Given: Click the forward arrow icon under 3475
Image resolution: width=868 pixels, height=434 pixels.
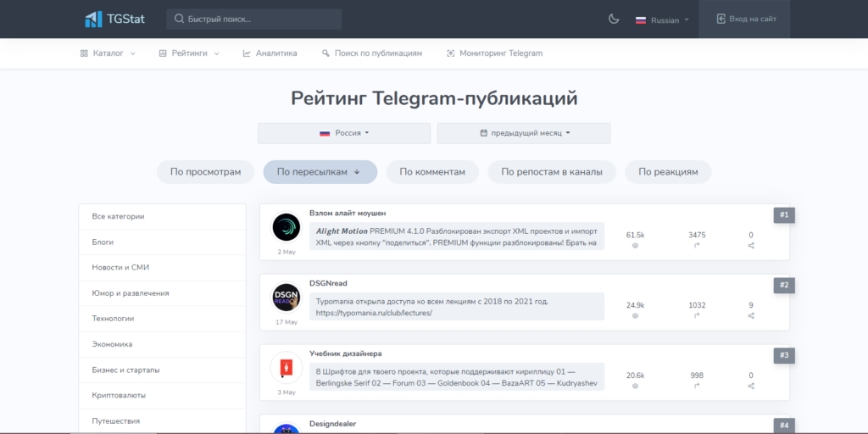Looking at the screenshot, I should click(697, 246).
